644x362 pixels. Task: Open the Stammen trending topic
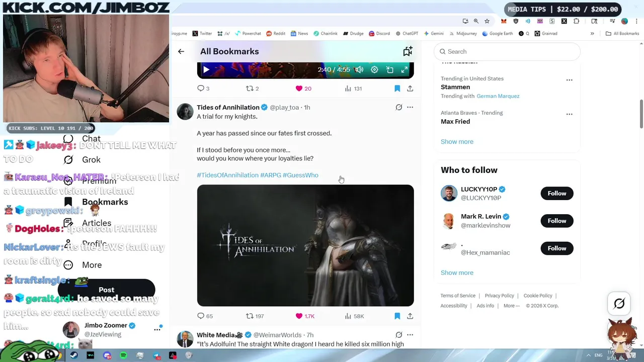(x=455, y=87)
